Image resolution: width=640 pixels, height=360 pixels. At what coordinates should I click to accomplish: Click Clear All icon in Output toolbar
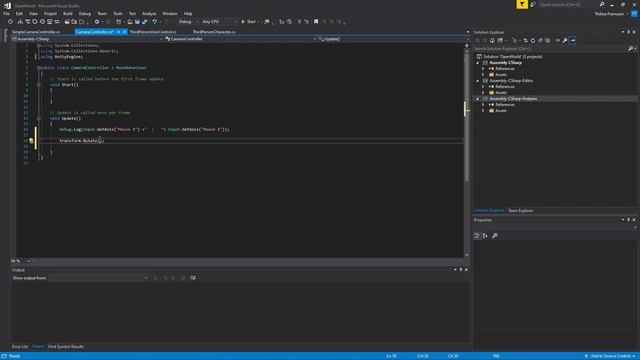pyautogui.click(x=183, y=278)
